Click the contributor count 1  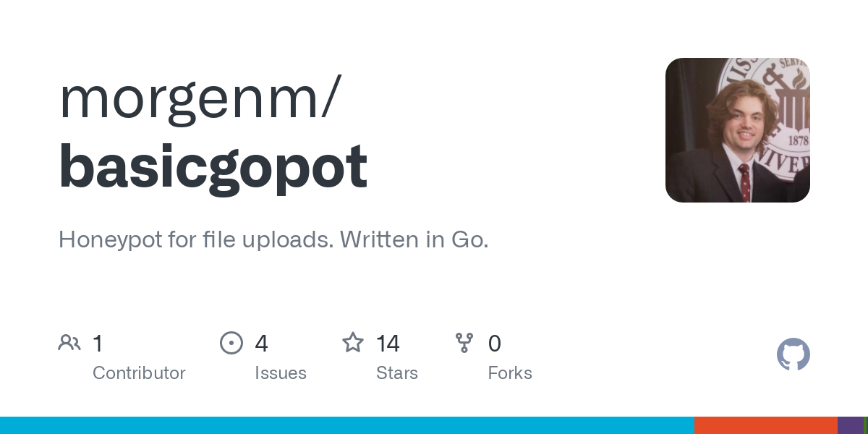[x=98, y=343]
